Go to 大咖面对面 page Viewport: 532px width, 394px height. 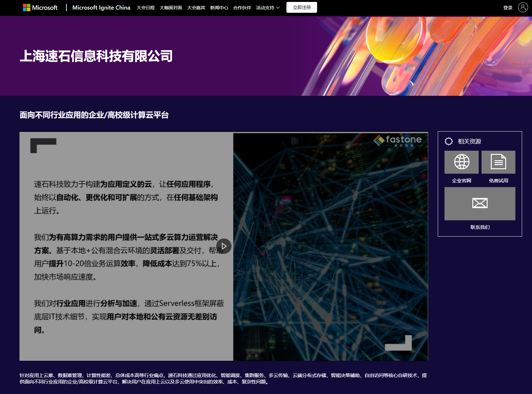171,8
